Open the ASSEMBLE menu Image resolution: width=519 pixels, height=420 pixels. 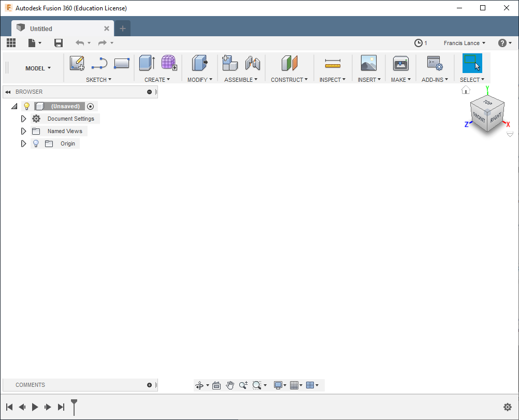(x=241, y=80)
